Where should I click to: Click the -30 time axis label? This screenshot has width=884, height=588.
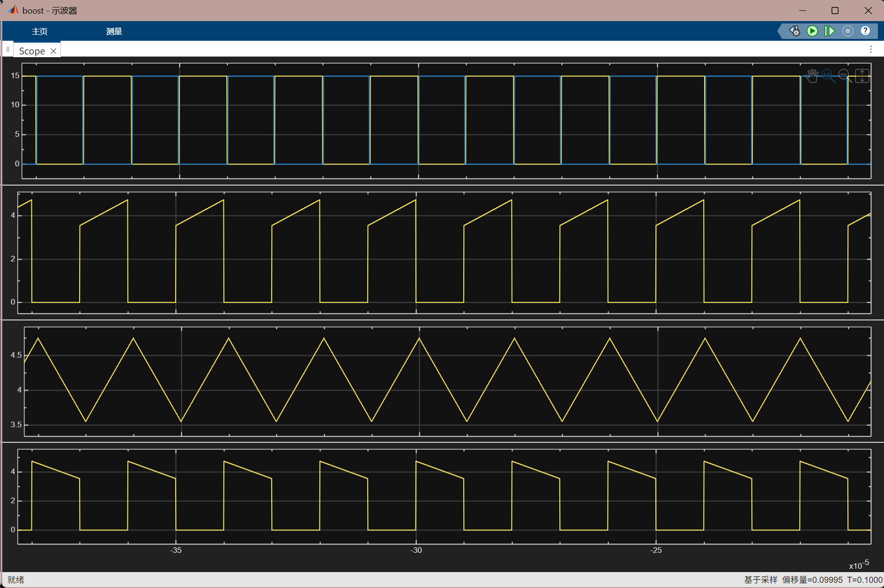416,550
